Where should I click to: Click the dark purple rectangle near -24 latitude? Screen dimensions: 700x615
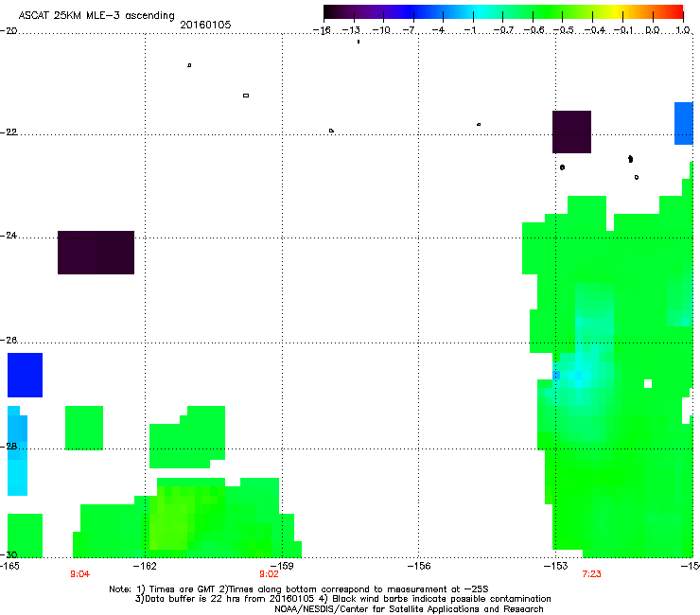tap(96, 253)
